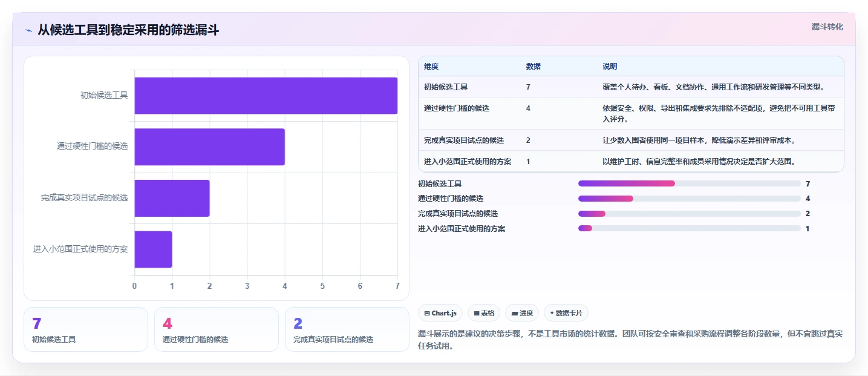Viewport: 868px width, 376px height.
Task: Click the 完成真实项目试点的候选 progress bar
Action: pyautogui.click(x=690, y=214)
